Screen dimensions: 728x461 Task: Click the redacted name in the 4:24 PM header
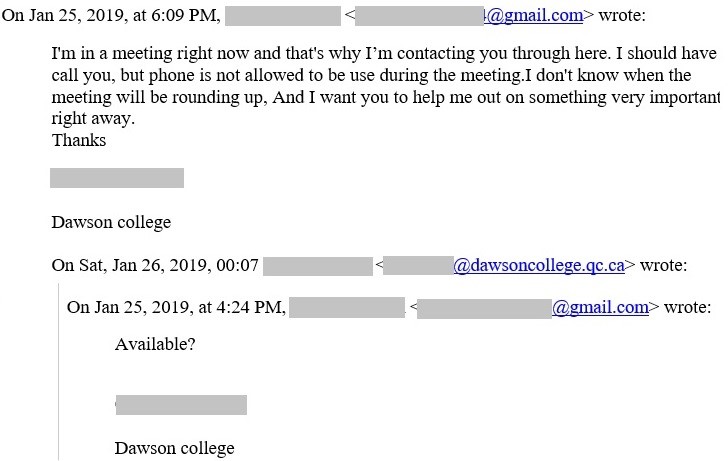pyautogui.click(x=347, y=307)
